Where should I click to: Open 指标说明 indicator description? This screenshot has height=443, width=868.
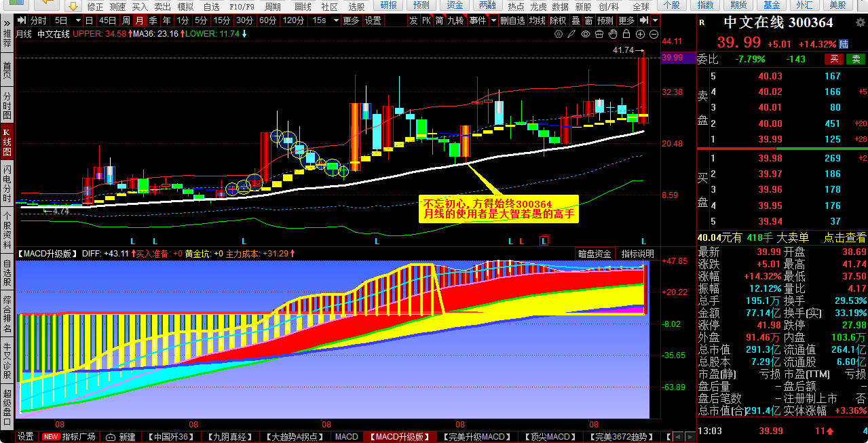tap(637, 254)
